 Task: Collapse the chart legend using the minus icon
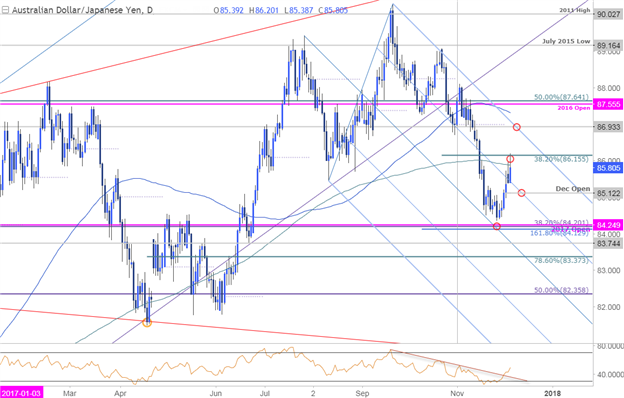(5, 10)
